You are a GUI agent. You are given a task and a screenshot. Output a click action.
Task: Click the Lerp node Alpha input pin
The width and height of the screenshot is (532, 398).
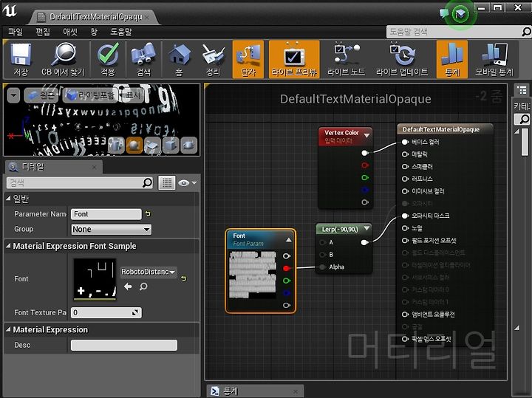click(322, 267)
